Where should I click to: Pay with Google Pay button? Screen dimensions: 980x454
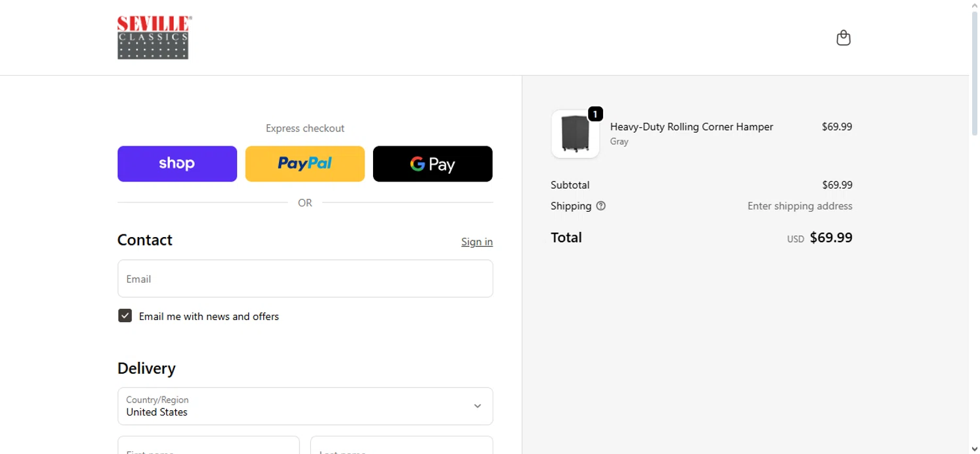click(433, 164)
